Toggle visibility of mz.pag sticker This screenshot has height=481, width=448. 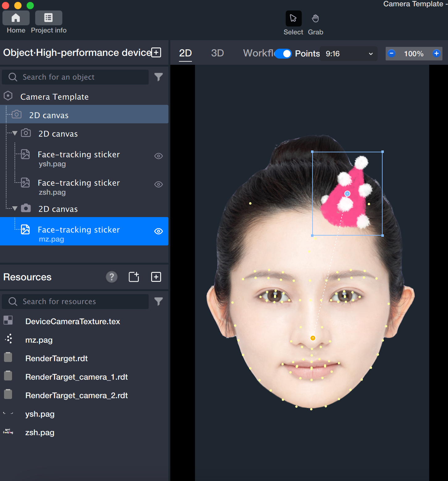tap(158, 231)
